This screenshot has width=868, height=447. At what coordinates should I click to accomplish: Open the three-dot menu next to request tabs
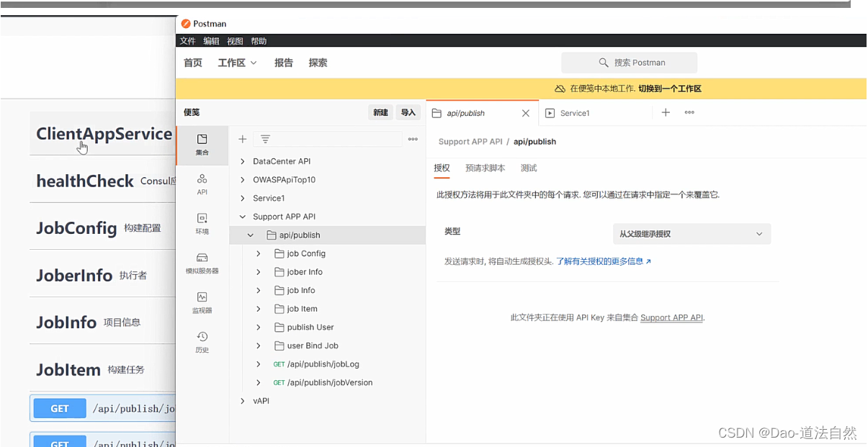click(x=689, y=112)
